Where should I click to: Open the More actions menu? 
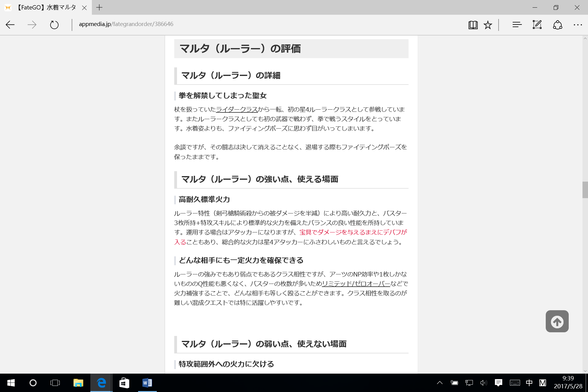tap(577, 24)
